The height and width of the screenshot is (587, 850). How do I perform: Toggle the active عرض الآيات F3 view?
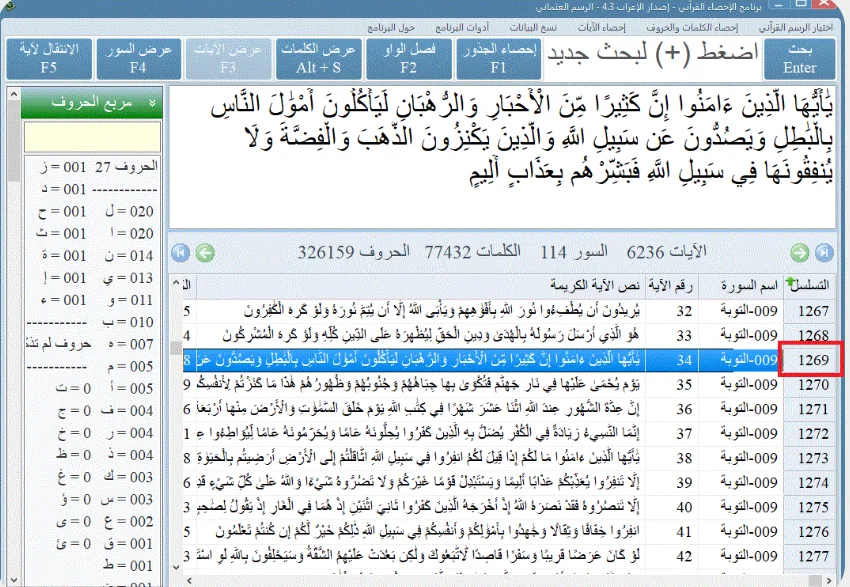tap(228, 60)
